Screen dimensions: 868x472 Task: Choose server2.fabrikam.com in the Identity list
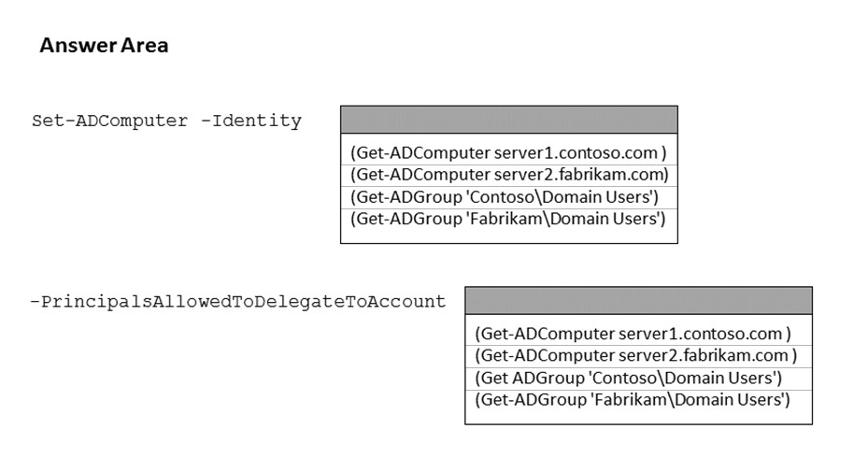pyautogui.click(x=508, y=174)
